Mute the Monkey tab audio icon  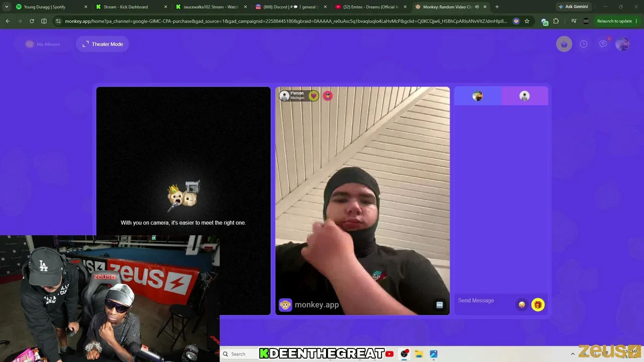(476, 7)
